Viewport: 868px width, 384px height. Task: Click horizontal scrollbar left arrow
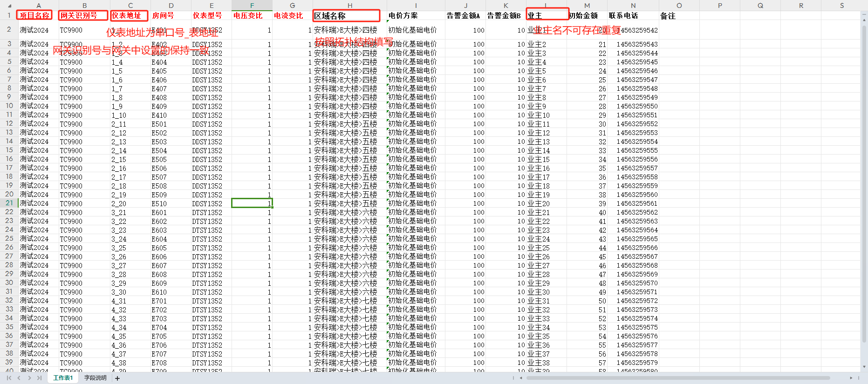[520, 378]
